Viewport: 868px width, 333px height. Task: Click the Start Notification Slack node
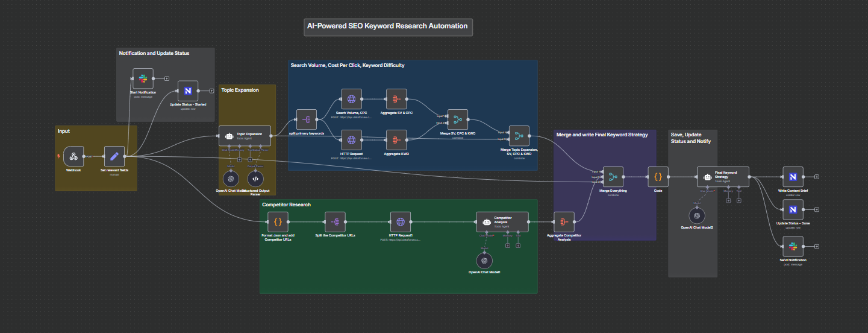point(143,78)
